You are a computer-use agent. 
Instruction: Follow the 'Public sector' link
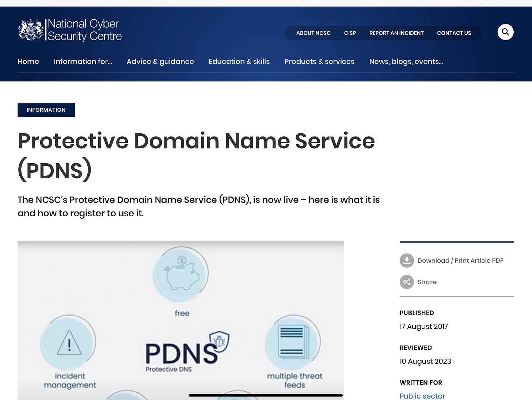pyautogui.click(x=422, y=396)
